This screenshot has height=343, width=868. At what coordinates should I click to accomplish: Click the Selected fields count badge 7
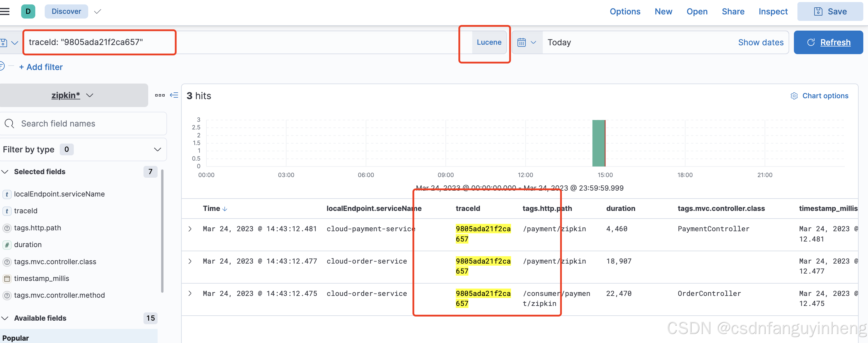(150, 172)
